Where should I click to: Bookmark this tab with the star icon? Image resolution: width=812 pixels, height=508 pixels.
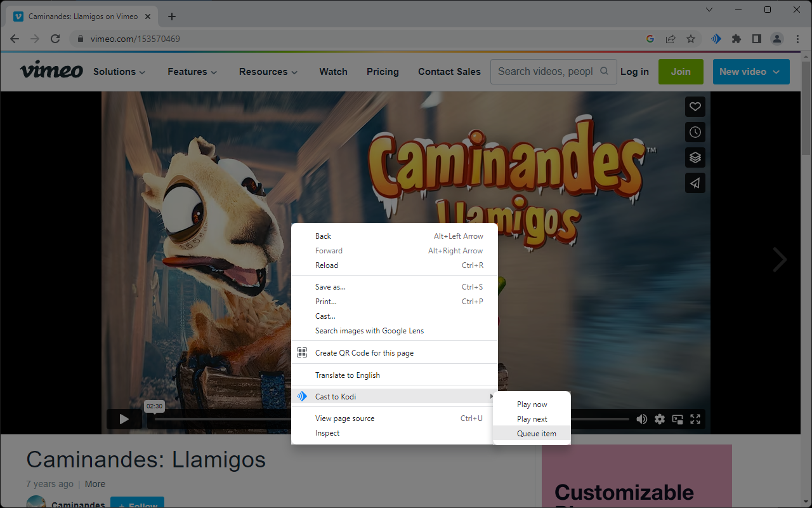click(691, 39)
